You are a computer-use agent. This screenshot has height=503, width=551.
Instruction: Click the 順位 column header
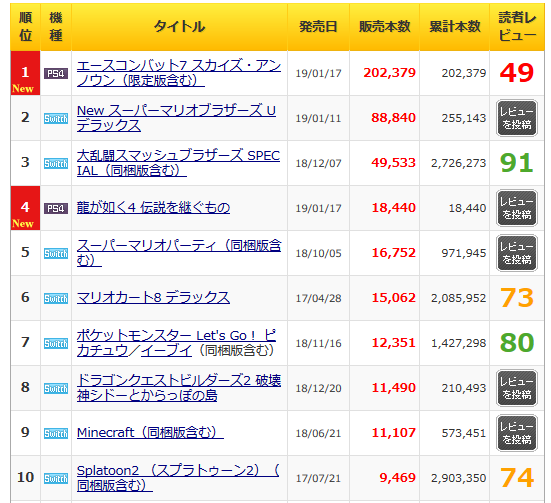(25, 27)
